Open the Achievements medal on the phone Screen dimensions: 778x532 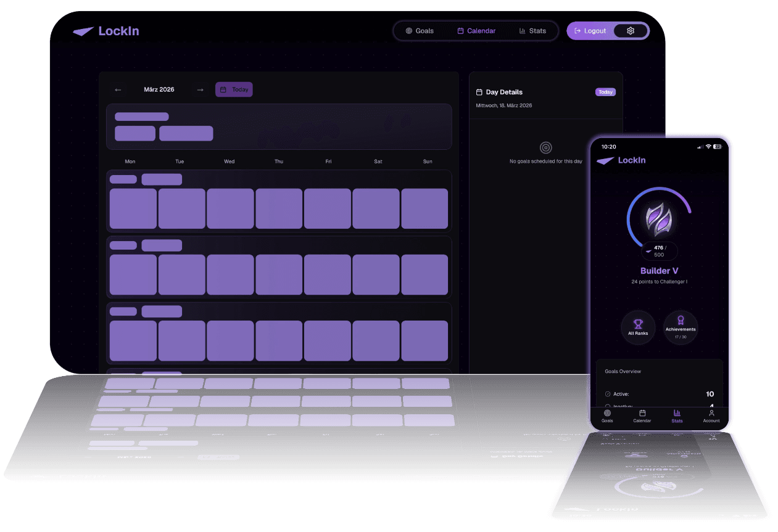[x=681, y=326]
